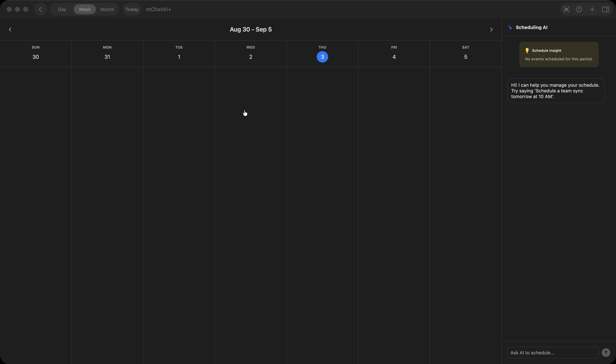
Task: Click the SAT column header label
Action: [465, 47]
